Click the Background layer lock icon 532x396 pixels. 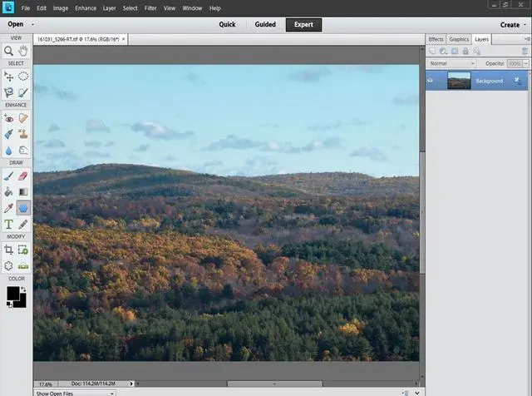click(517, 81)
